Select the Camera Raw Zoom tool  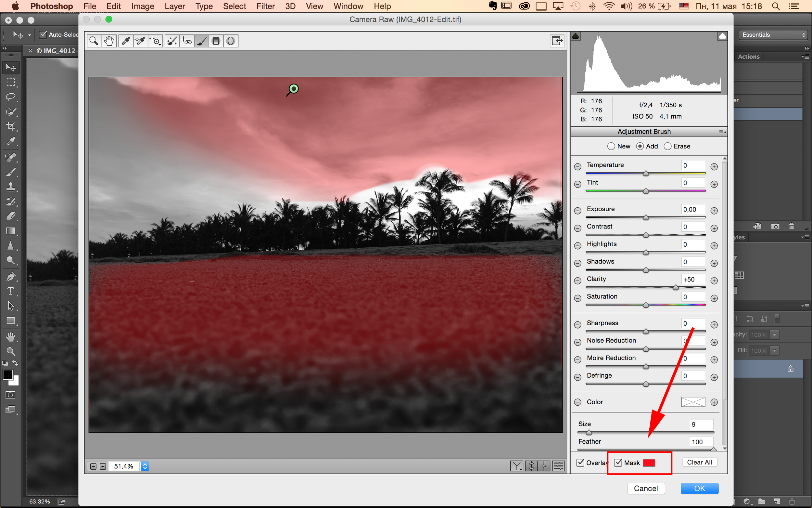point(94,41)
